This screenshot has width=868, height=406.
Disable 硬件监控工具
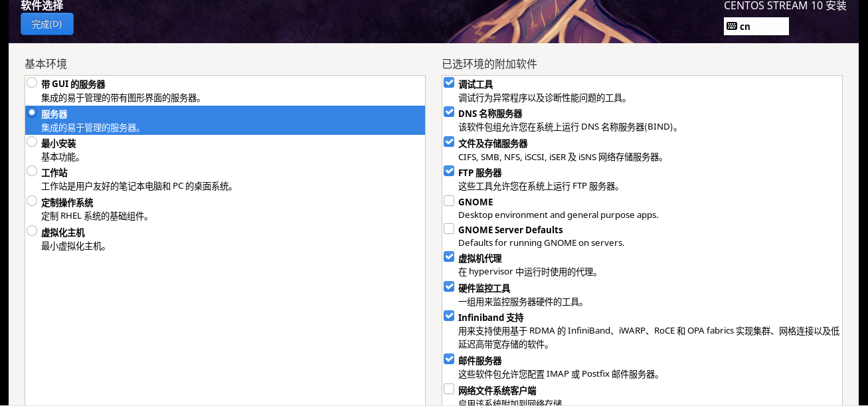coord(448,286)
